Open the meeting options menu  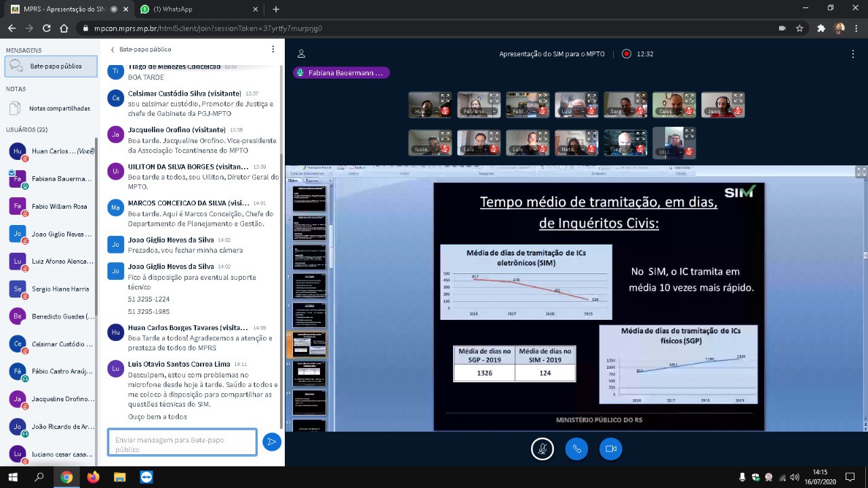coord(853,54)
